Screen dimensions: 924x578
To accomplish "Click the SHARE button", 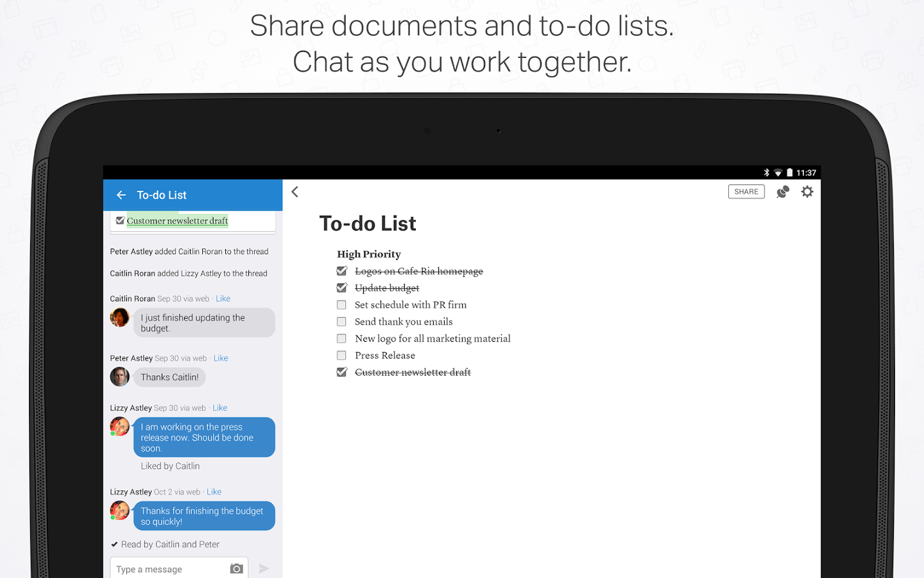I will (x=746, y=191).
